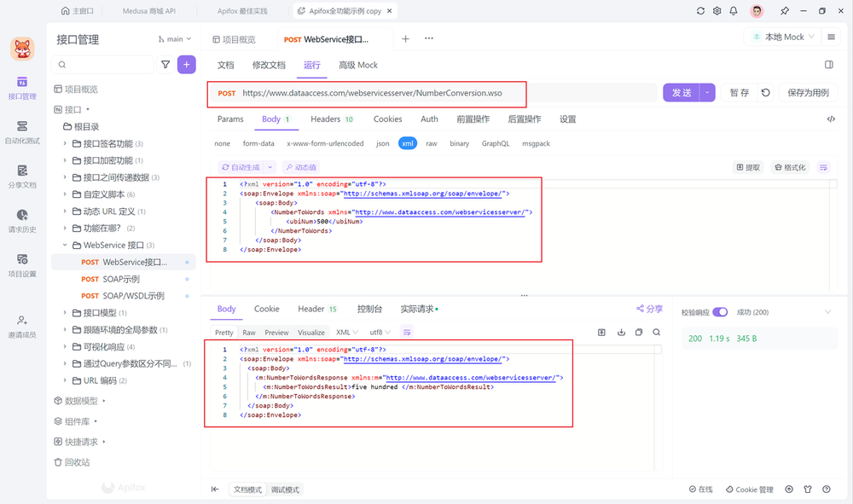Open 请求历史 from the sidebar
This screenshot has width=853, height=504.
22,222
